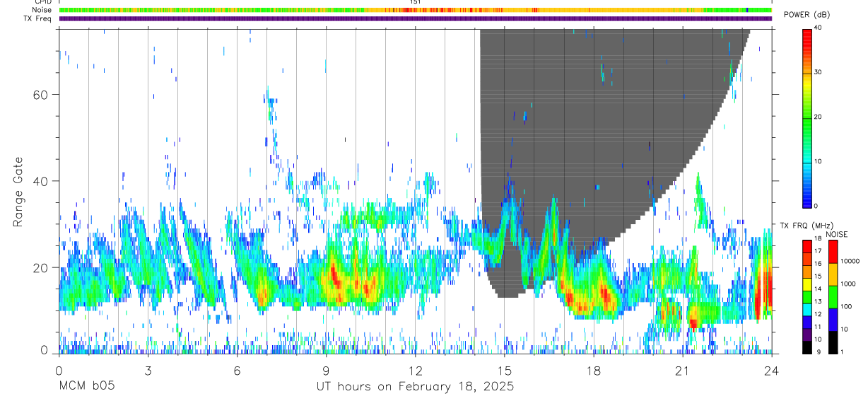The height and width of the screenshot is (401, 868).
Task: Click the power colorbar '40' label
Action: (x=818, y=27)
